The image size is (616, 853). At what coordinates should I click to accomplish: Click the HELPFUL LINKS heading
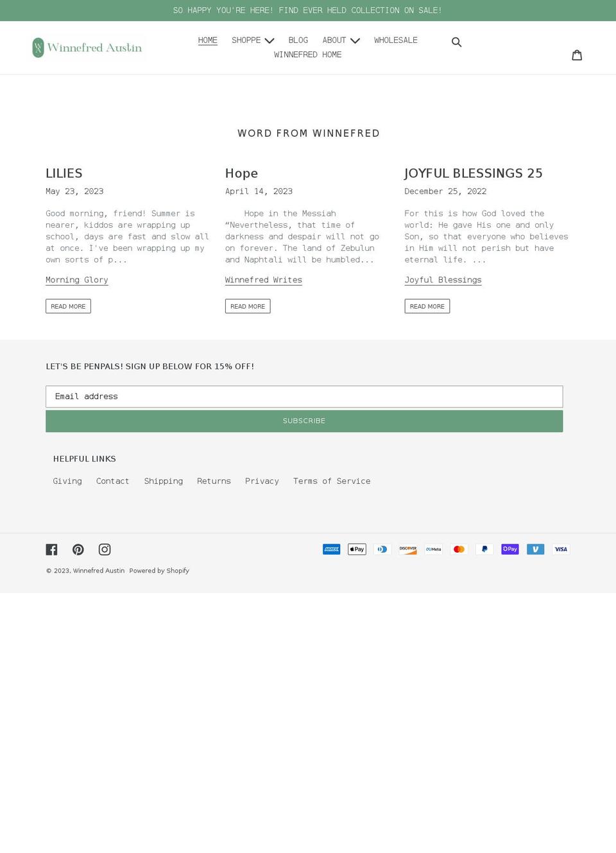coord(85,459)
